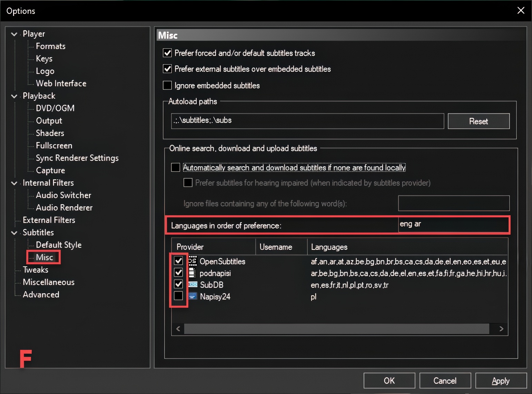Click the Napisy24 provider icon
This screenshot has width=532, height=394.
tap(193, 296)
